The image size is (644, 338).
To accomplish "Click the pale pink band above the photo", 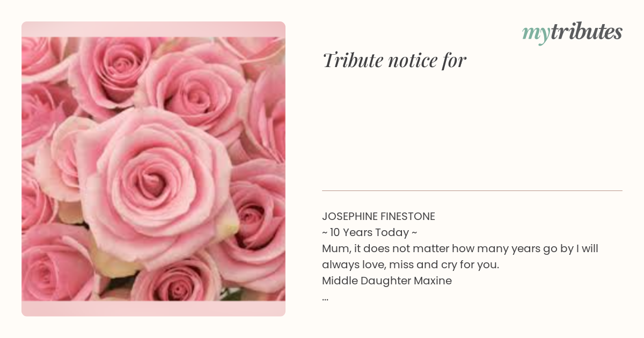I will (153, 29).
